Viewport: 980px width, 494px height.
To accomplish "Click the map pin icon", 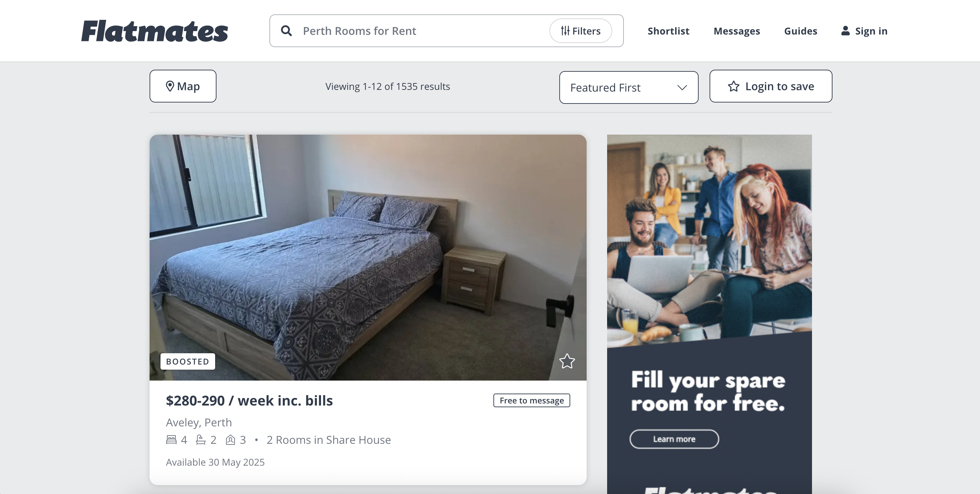I will point(170,86).
